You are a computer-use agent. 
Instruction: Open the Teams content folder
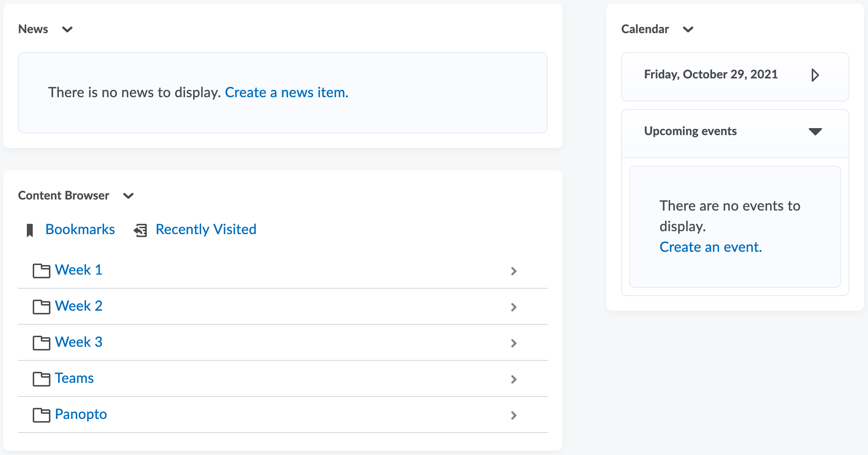point(74,378)
